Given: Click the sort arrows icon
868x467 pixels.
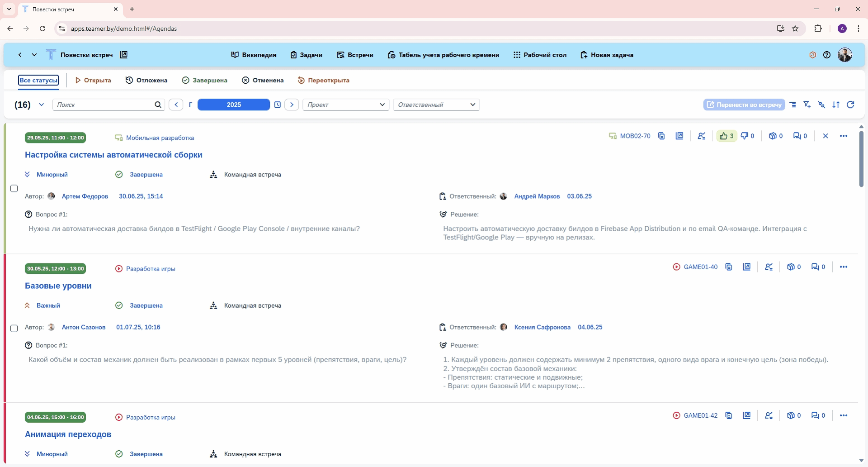Looking at the screenshot, I should click(x=836, y=105).
